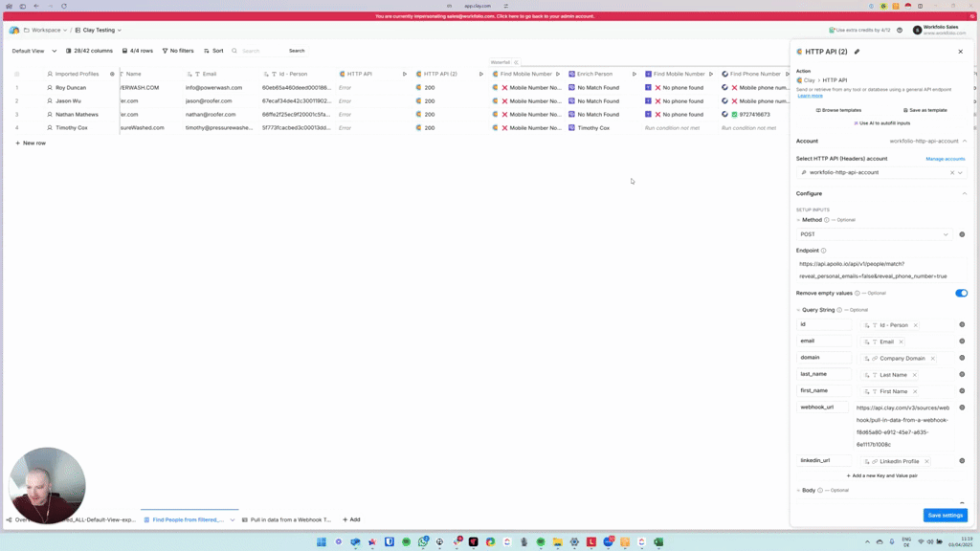The image size is (980, 551).
Task: Click the info icon next to Endpoint
Action: [x=823, y=251]
